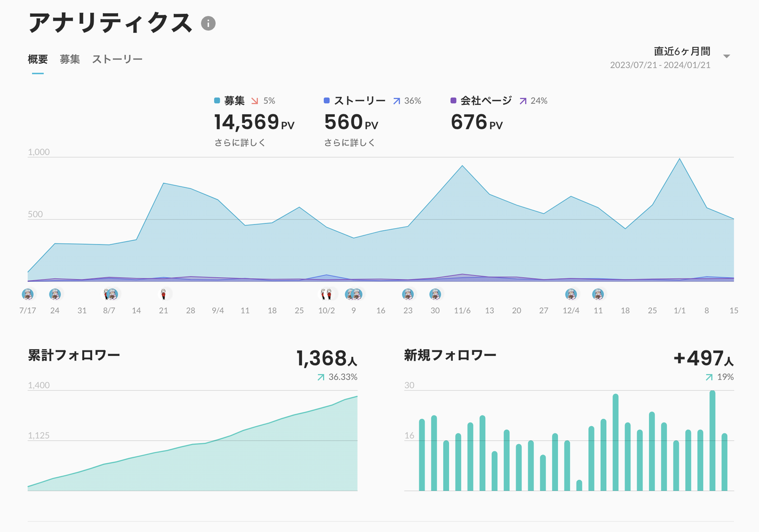The image size is (759, 532).
Task: Click the 募集 legend color square
Action: pos(217,101)
